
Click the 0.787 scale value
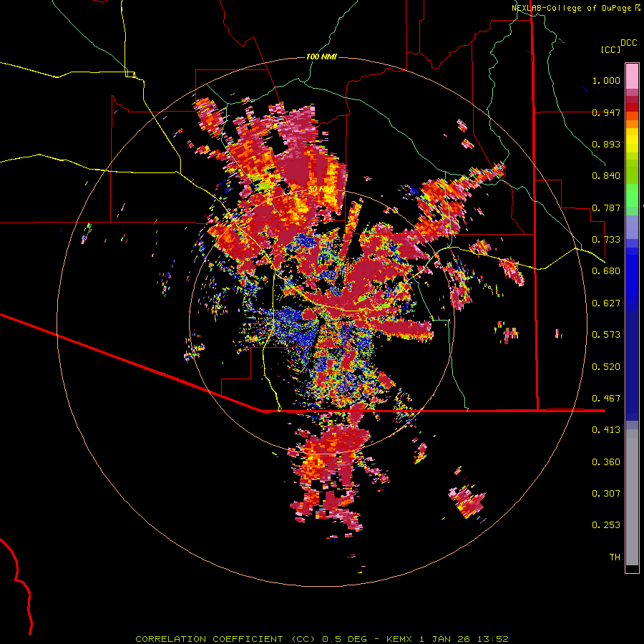click(606, 208)
